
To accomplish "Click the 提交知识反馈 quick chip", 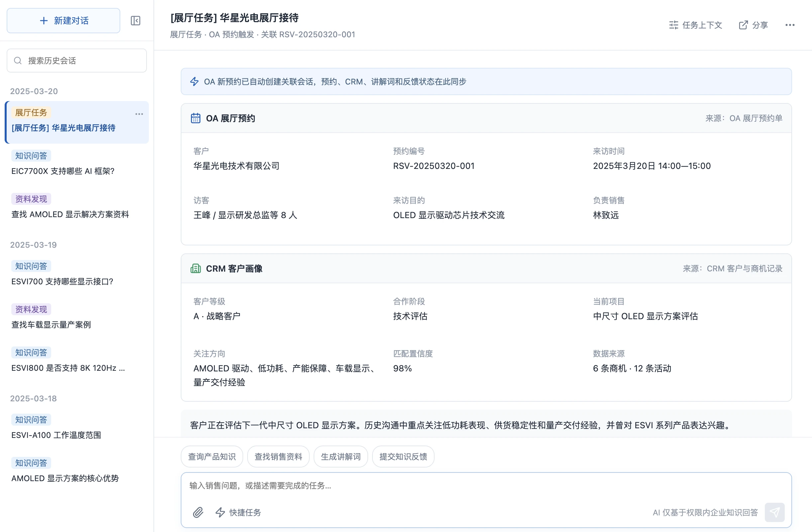I will (x=403, y=457).
